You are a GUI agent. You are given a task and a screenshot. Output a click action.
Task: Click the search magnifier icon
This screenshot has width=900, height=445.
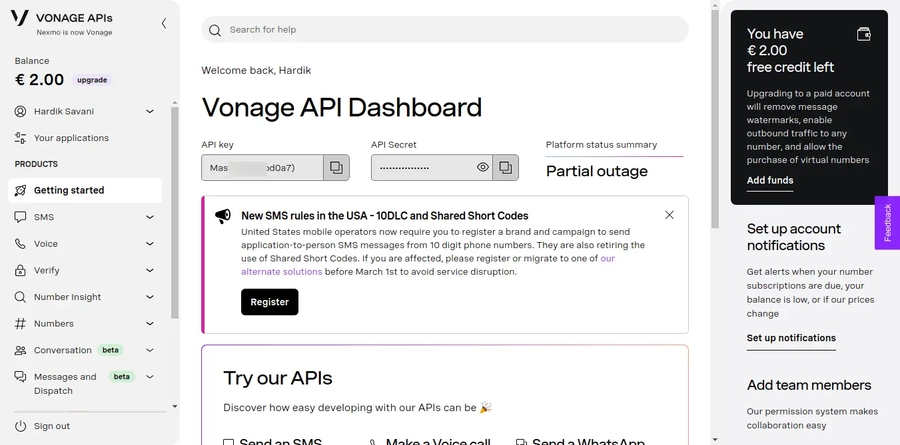pos(215,30)
